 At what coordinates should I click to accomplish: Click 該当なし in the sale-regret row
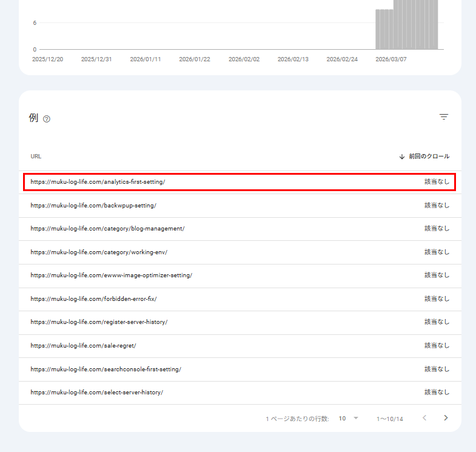pyautogui.click(x=437, y=346)
